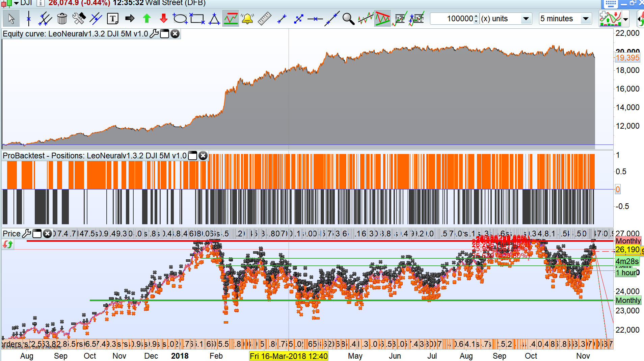This screenshot has height=361, width=644.
Task: Choose the vertical line drawing tool
Action: coord(28,19)
